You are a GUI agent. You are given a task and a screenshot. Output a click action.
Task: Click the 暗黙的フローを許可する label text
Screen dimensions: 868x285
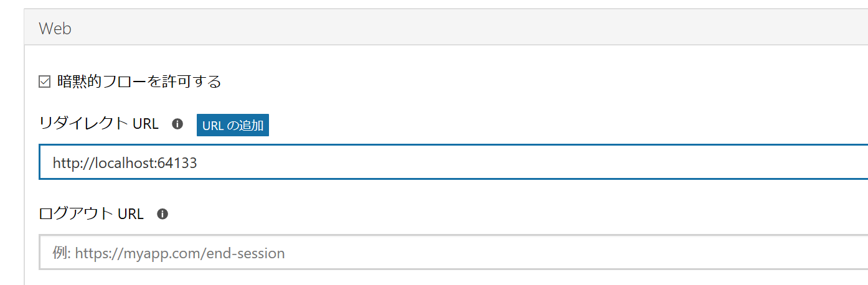click(139, 82)
